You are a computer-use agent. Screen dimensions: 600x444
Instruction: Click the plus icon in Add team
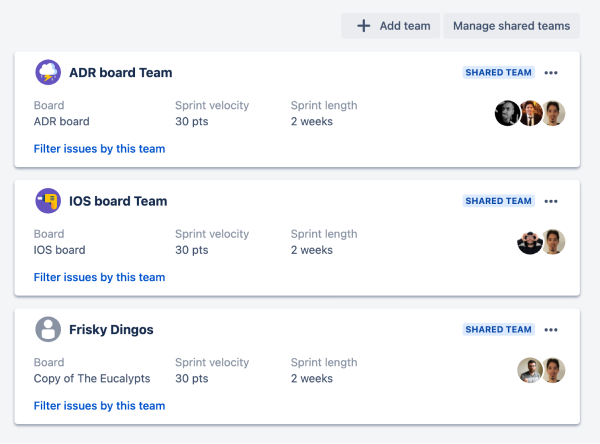click(x=364, y=26)
